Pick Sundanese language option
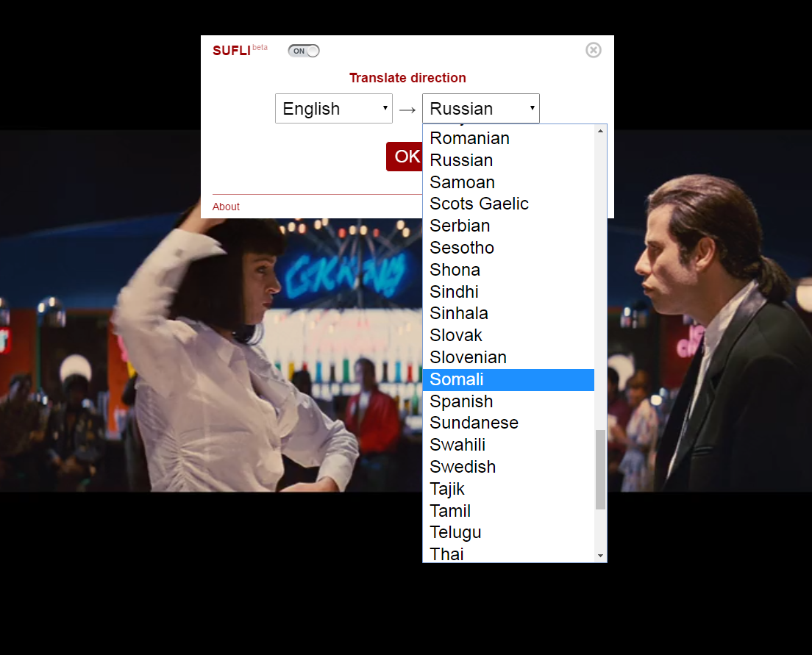Image resolution: width=812 pixels, height=655 pixels. pos(508,423)
